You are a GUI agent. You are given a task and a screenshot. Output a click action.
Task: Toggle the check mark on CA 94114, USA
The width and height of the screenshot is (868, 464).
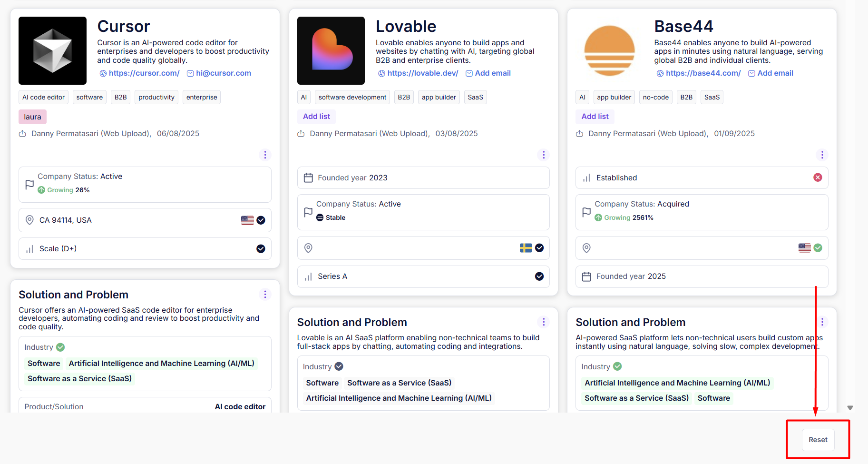[x=261, y=220]
